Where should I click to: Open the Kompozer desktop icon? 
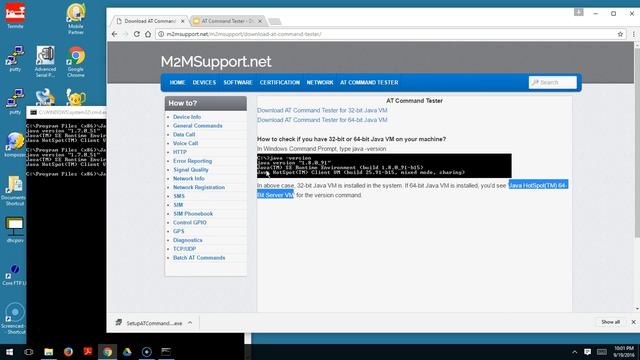15,145
